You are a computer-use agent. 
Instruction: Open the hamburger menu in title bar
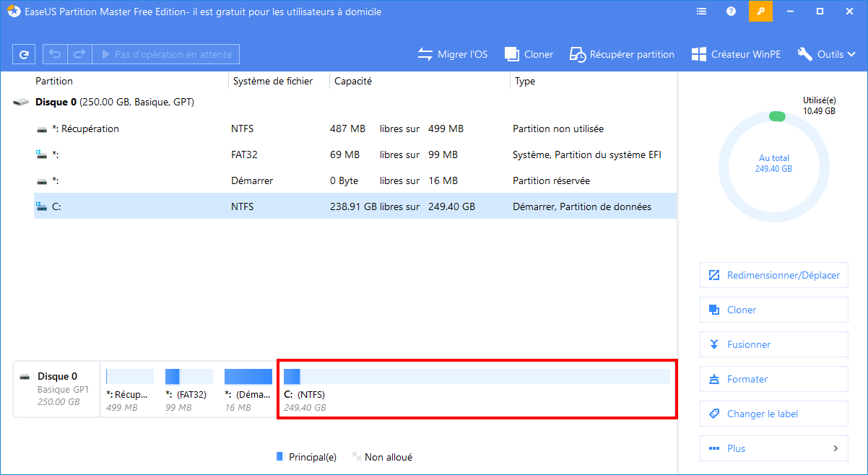(x=701, y=12)
